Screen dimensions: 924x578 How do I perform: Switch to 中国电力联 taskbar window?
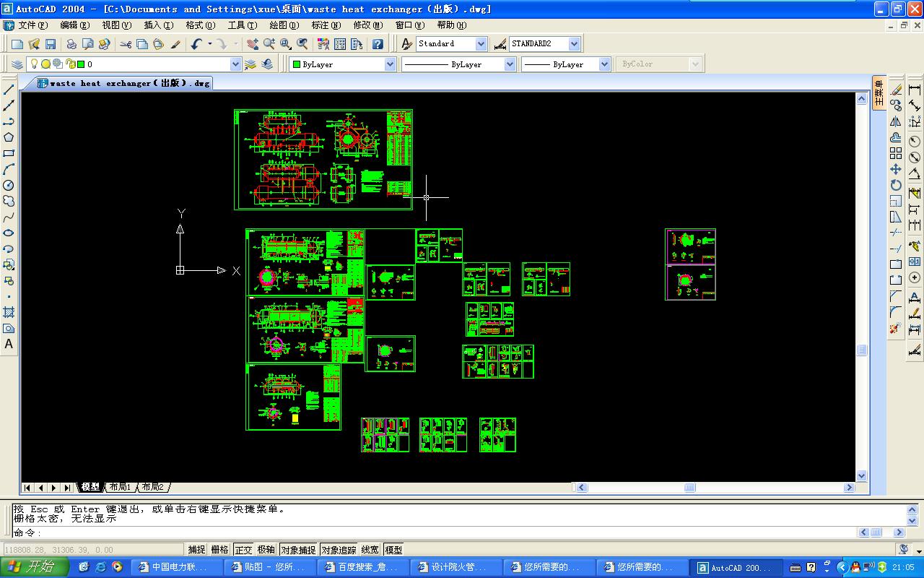(178, 567)
